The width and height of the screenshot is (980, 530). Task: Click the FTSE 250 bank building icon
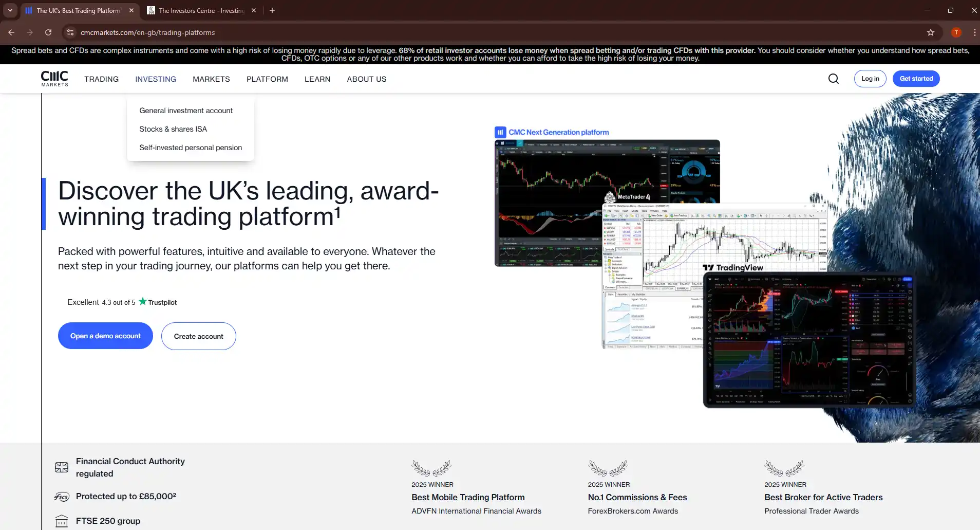coord(62,521)
